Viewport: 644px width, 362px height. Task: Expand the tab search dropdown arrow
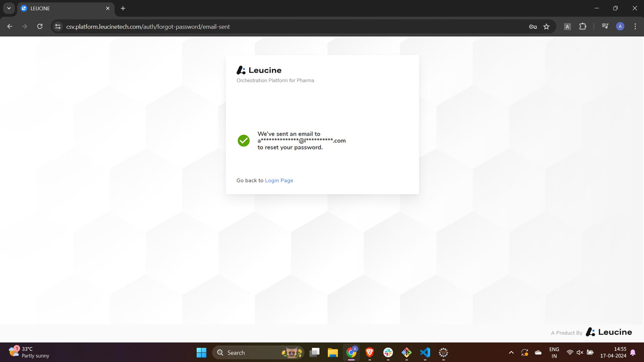(9, 9)
